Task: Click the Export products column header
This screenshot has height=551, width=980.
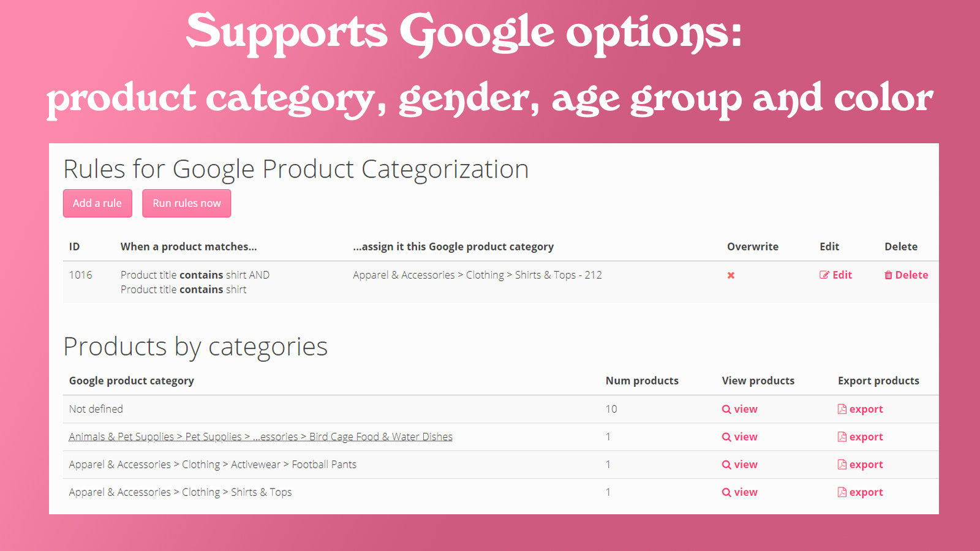Action: click(878, 380)
